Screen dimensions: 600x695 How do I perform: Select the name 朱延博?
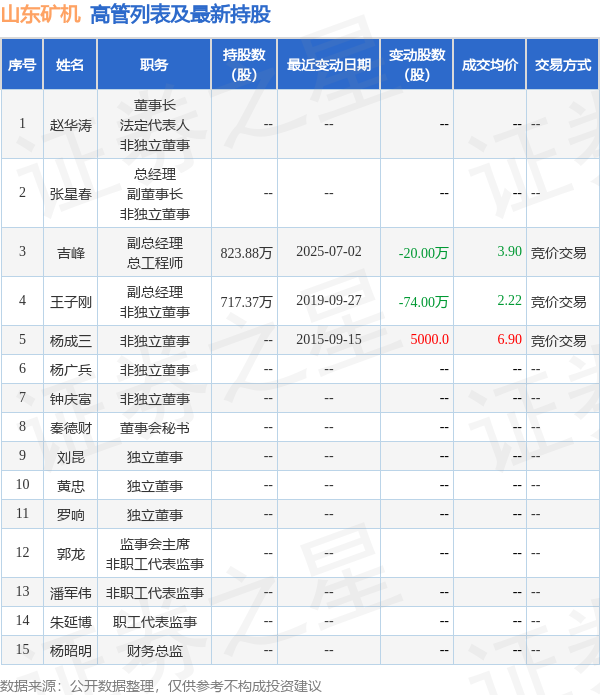(x=70, y=622)
